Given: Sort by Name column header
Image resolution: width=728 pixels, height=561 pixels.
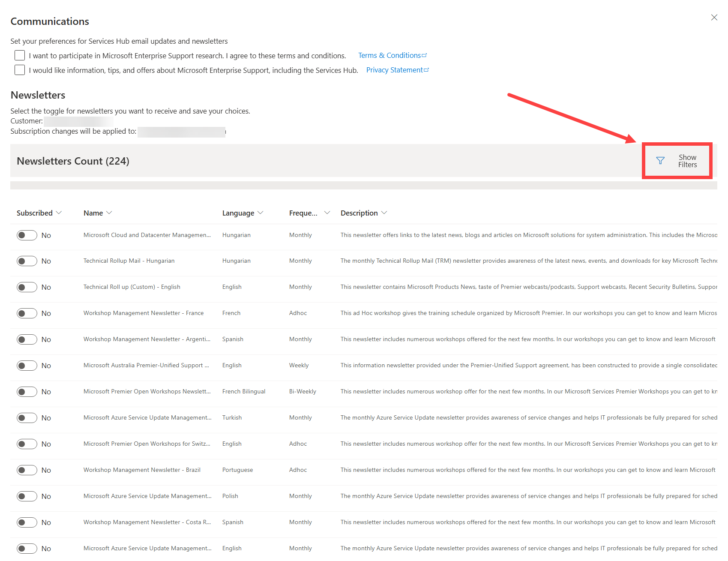Looking at the screenshot, I should pyautogui.click(x=98, y=213).
